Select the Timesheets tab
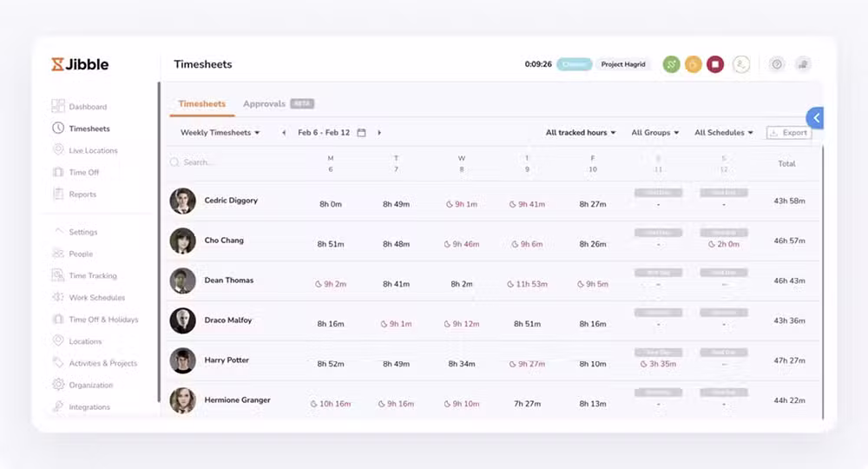This screenshot has height=469, width=868. [x=202, y=103]
